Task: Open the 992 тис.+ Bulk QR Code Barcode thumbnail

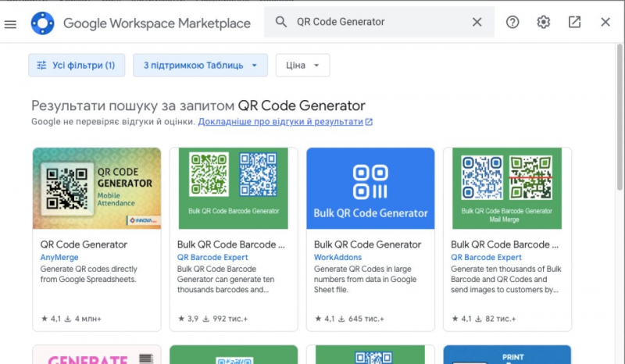Action: 233,188
